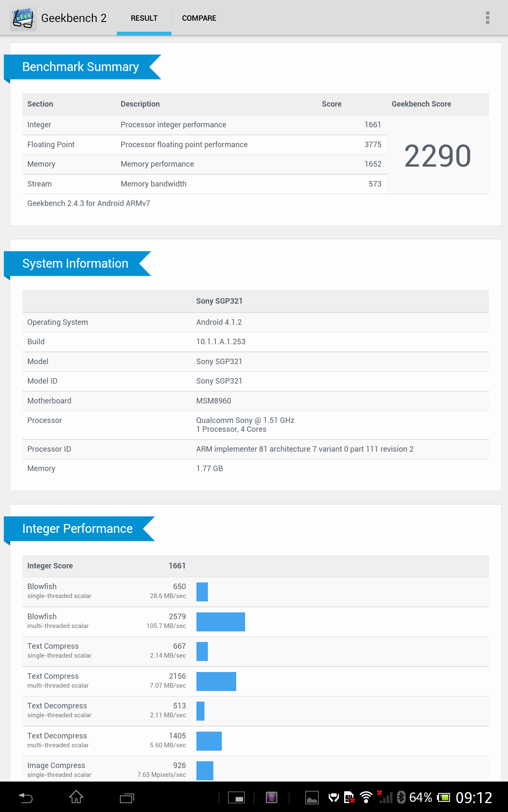Screen dimensions: 508x812
Task: Tap the screenshot image notification icon
Action: [x=312, y=798]
